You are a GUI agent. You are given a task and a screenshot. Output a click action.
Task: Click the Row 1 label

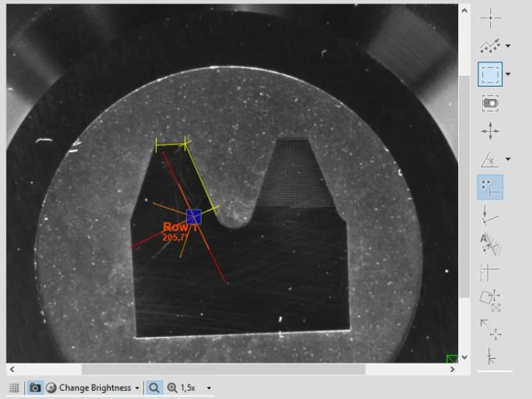coord(180,227)
